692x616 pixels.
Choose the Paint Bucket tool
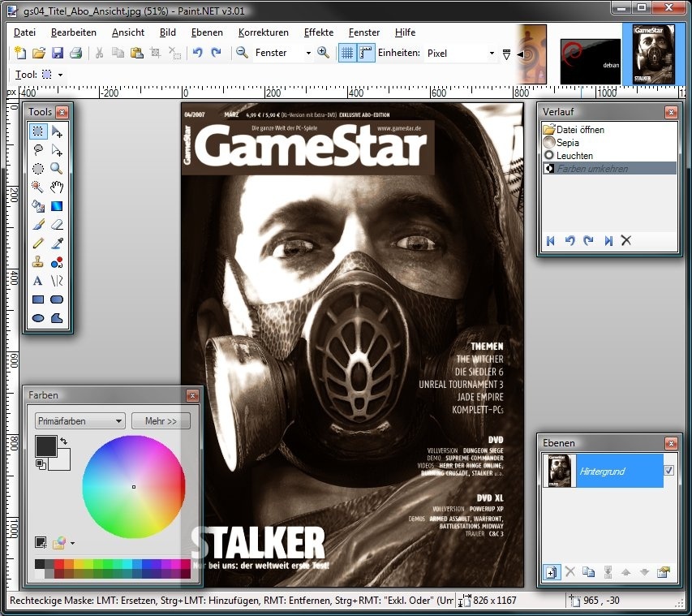tap(38, 205)
